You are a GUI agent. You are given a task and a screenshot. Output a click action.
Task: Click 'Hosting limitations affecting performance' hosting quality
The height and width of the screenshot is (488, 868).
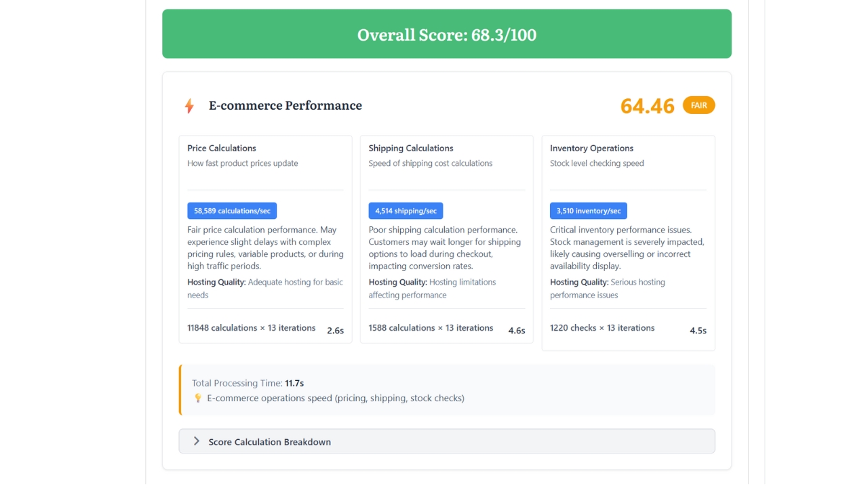[x=433, y=289]
